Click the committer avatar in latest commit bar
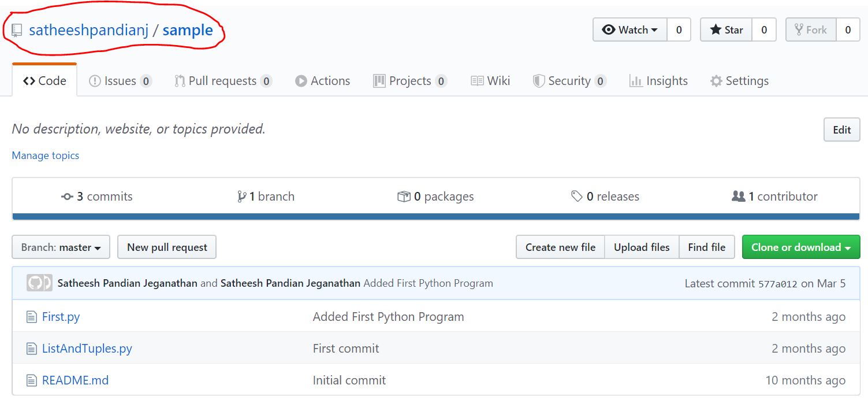Image resolution: width=868 pixels, height=407 pixels. tap(39, 283)
